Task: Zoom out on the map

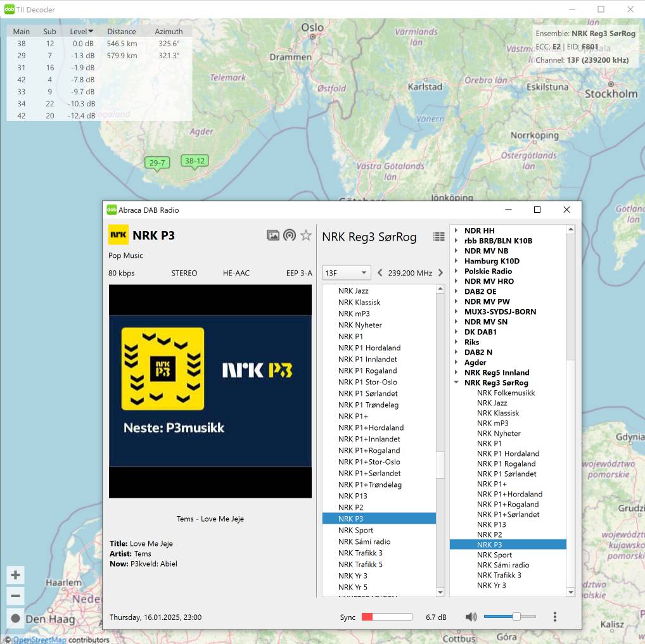Action: coord(16,596)
